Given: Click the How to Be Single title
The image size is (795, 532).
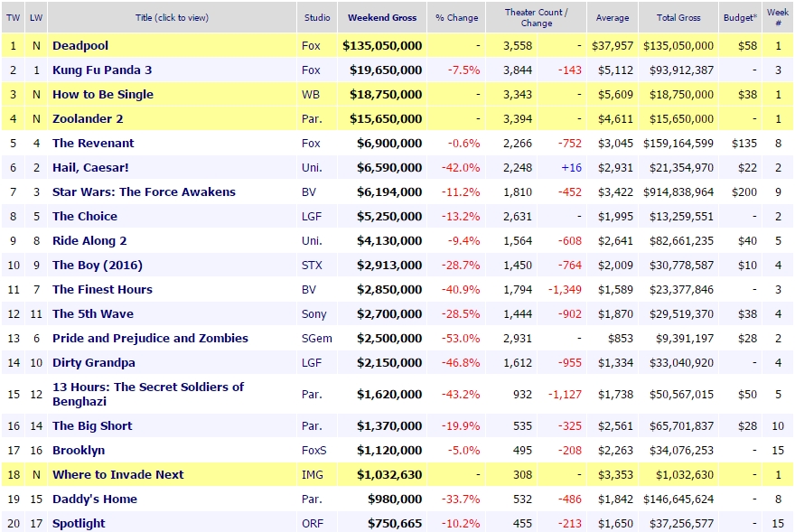Looking at the screenshot, I should (x=103, y=94).
